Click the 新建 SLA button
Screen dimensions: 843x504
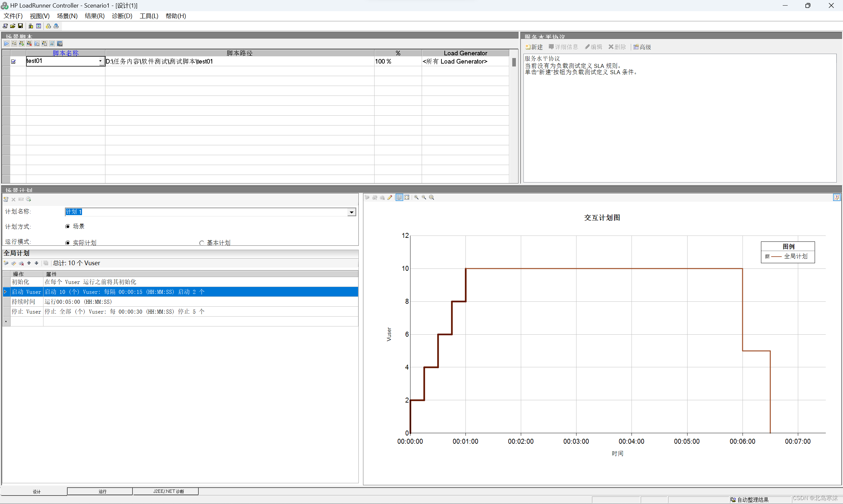[x=534, y=47]
